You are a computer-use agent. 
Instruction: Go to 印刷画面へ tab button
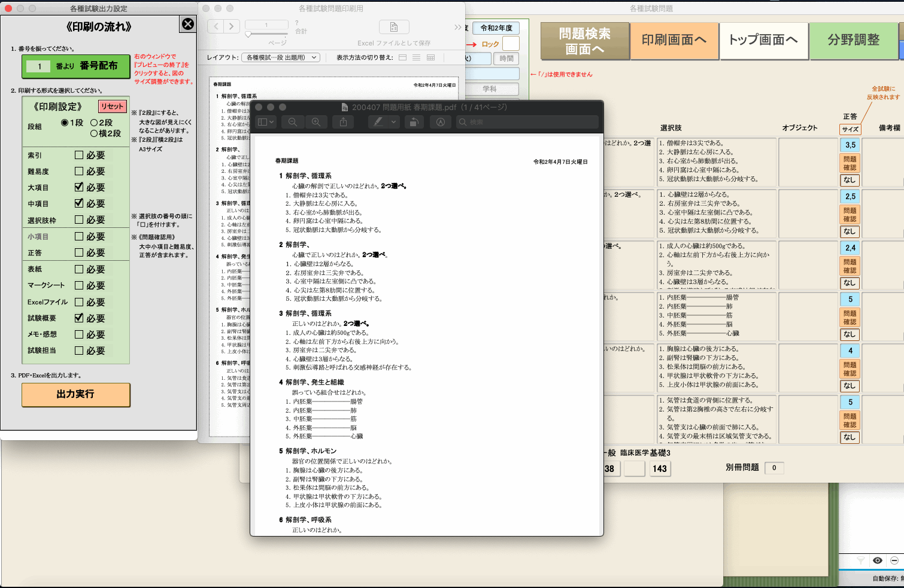(x=674, y=40)
